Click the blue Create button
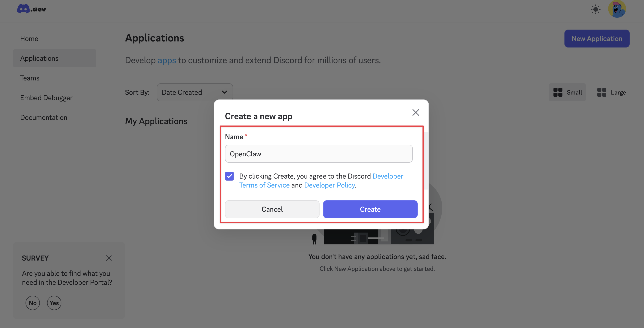This screenshot has width=644, height=328. (x=370, y=209)
